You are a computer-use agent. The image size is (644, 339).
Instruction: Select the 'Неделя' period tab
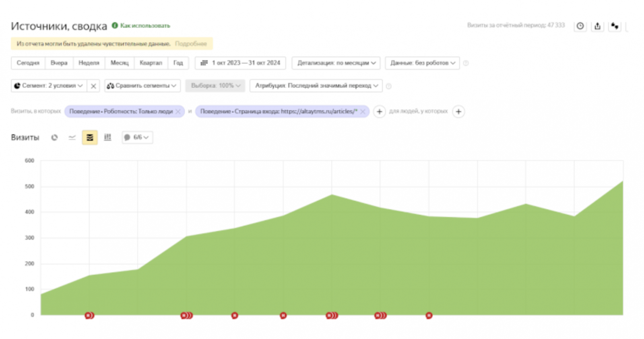click(x=89, y=63)
